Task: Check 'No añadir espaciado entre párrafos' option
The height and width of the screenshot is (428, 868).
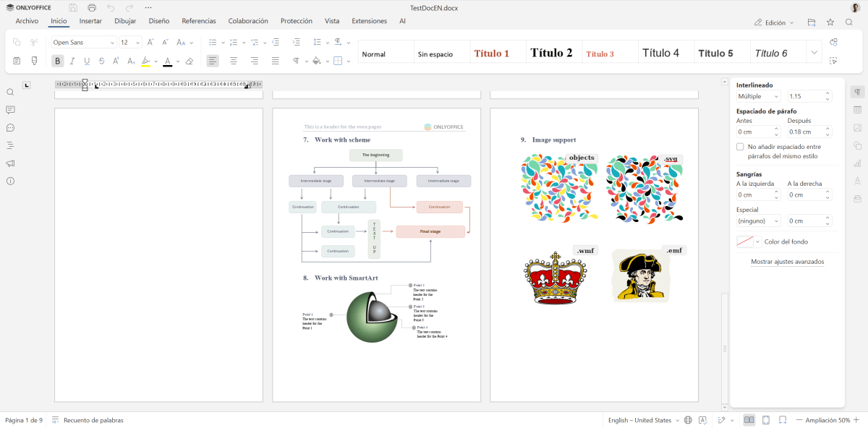Action: click(x=740, y=146)
